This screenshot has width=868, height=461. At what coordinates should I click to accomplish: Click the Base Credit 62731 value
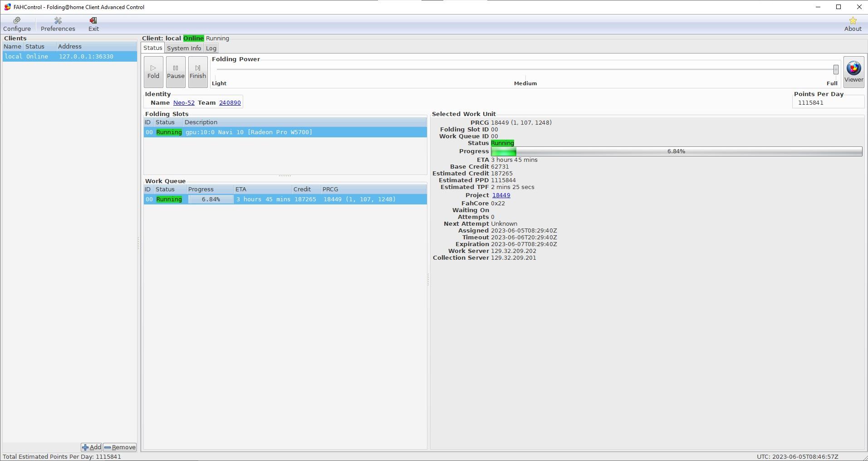click(500, 167)
